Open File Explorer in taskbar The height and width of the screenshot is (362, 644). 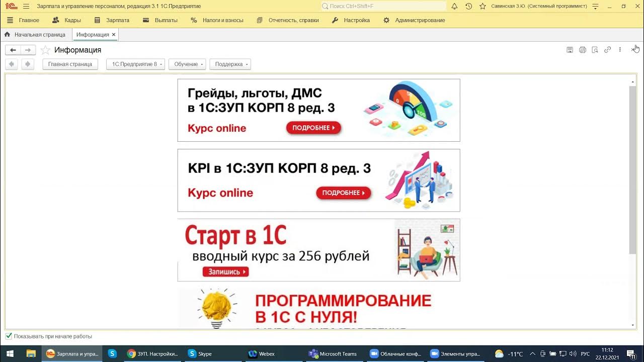click(31, 353)
